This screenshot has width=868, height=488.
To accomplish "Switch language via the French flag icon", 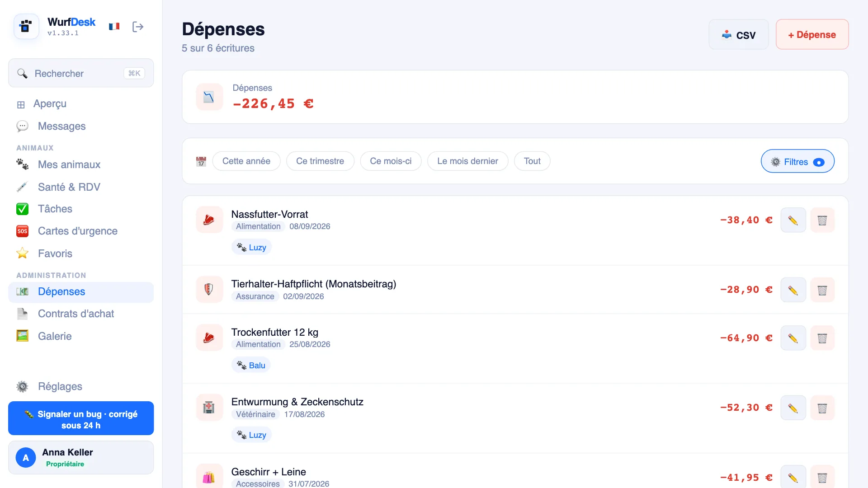I will pyautogui.click(x=114, y=27).
